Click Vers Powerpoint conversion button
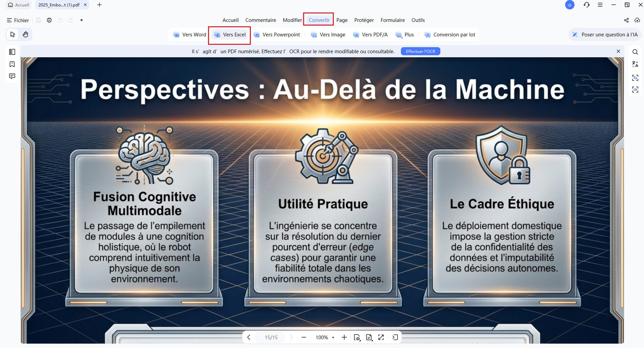 [x=276, y=35]
